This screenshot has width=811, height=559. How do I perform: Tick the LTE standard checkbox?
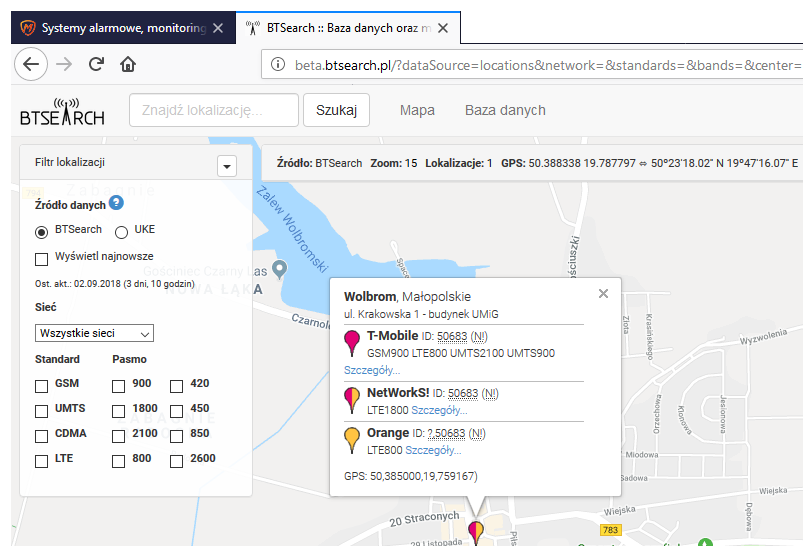tap(42, 461)
